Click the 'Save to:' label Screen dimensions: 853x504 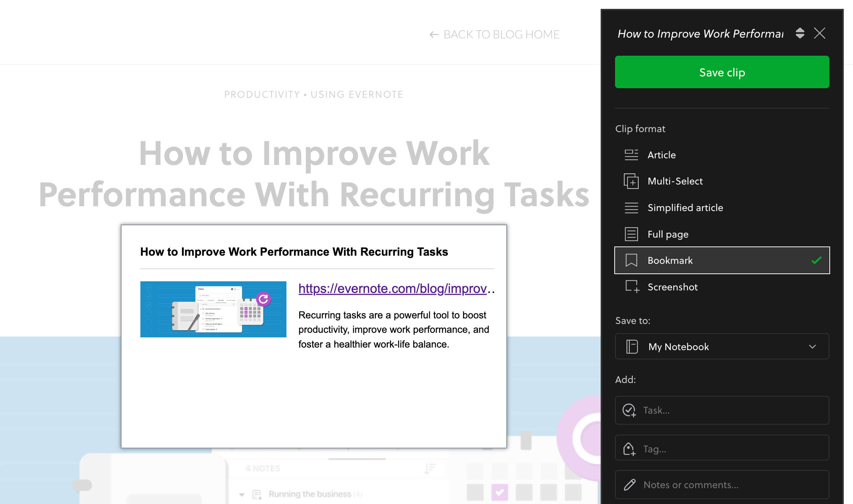(x=633, y=321)
